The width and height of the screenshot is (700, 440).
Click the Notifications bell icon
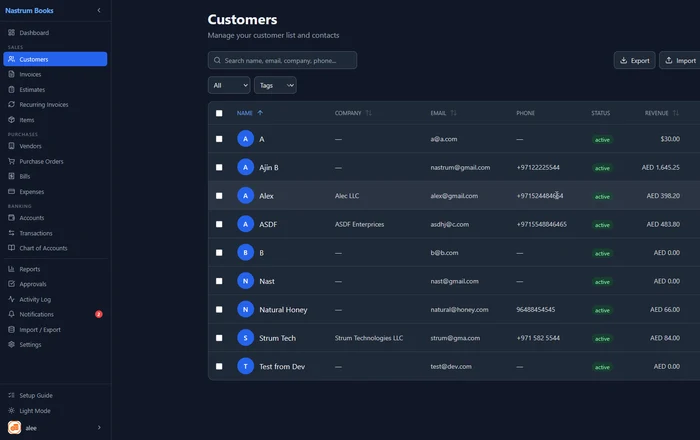click(12, 314)
